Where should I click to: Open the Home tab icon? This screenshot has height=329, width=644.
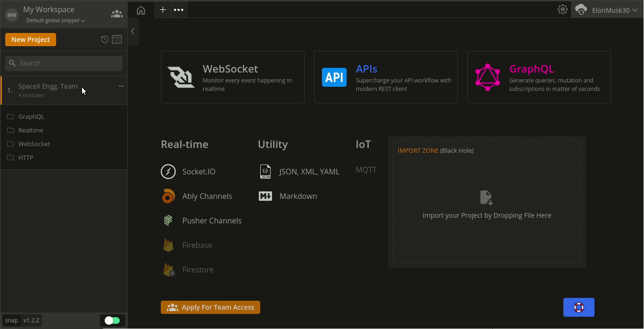[x=140, y=10]
